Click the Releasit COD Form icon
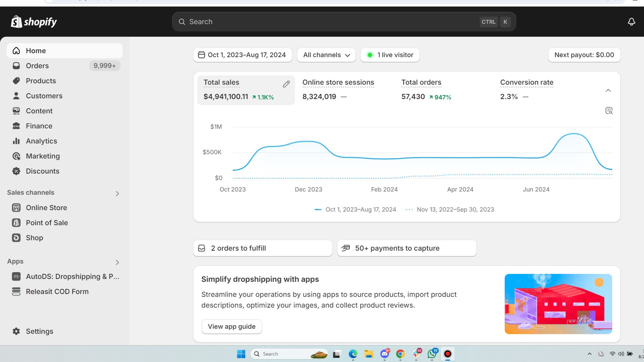The height and width of the screenshot is (362, 644). pos(16,292)
